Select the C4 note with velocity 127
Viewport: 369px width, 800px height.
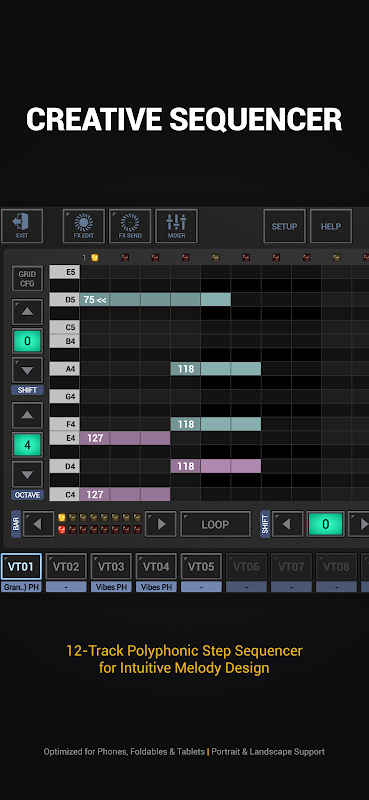pos(125,494)
